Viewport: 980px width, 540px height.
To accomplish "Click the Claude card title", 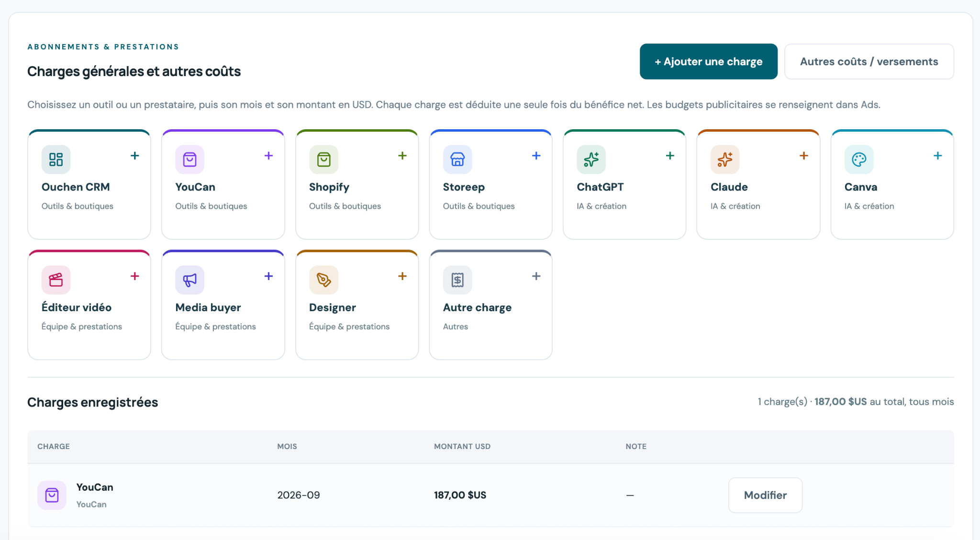I will 729,187.
